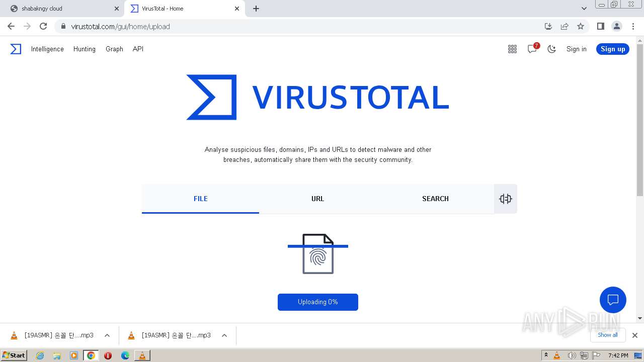Screen dimensions: 644x362
Task: Click the file fingerprint upload icon
Action: (x=318, y=254)
